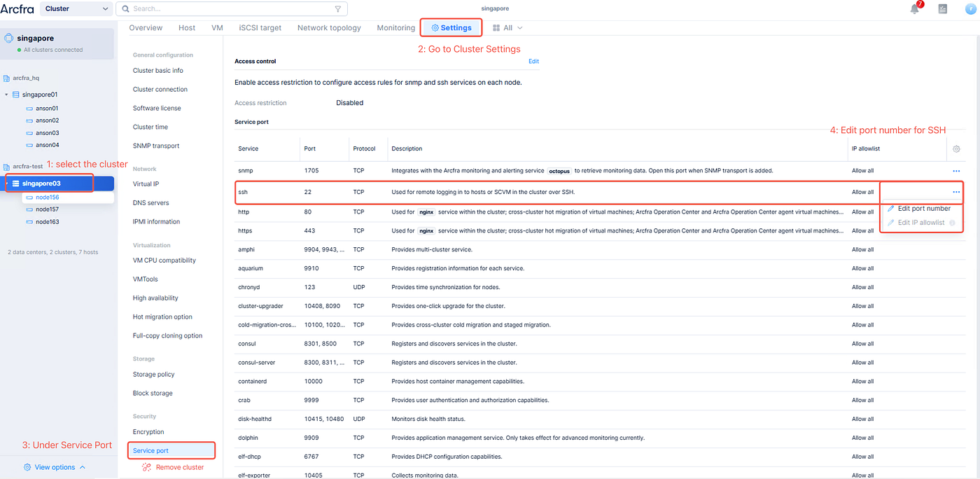Click the search input field
This screenshot has height=479, width=980.
point(232,9)
